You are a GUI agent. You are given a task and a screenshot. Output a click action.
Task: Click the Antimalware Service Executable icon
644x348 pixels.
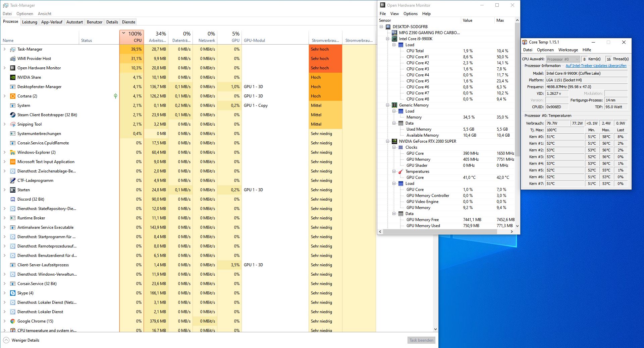coord(13,227)
